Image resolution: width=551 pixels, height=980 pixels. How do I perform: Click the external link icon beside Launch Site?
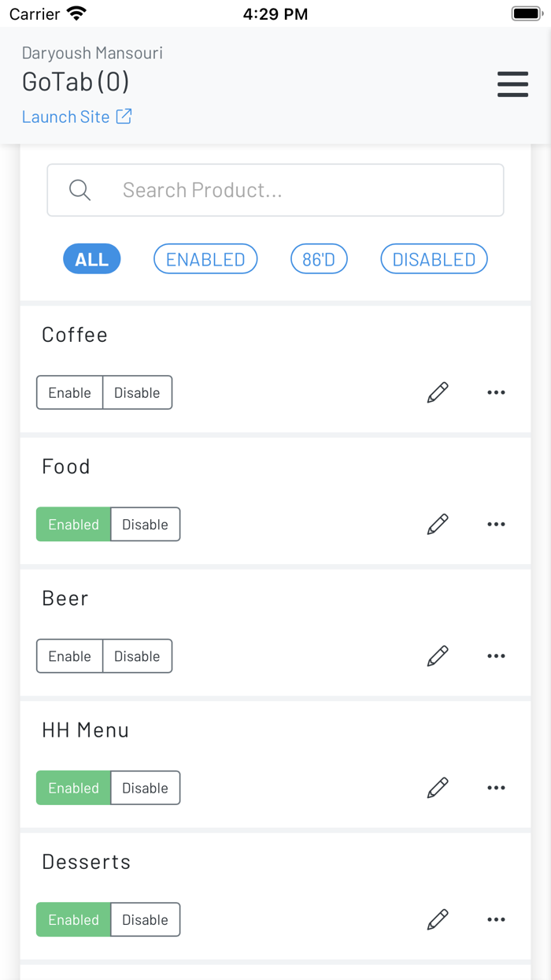(x=124, y=116)
